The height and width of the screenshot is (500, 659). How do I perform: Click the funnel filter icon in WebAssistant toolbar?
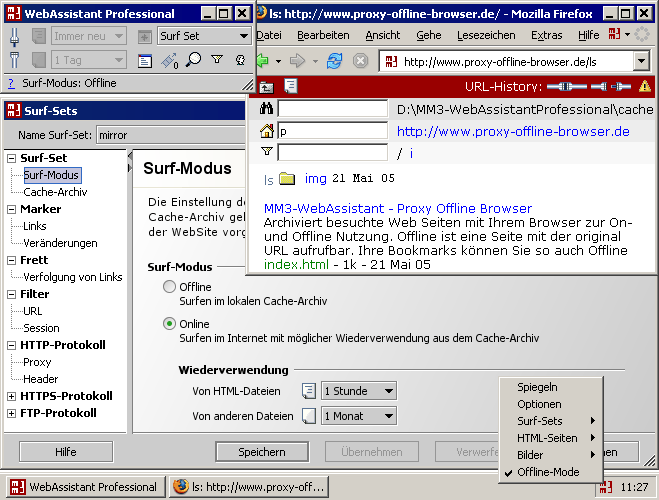(x=217, y=60)
